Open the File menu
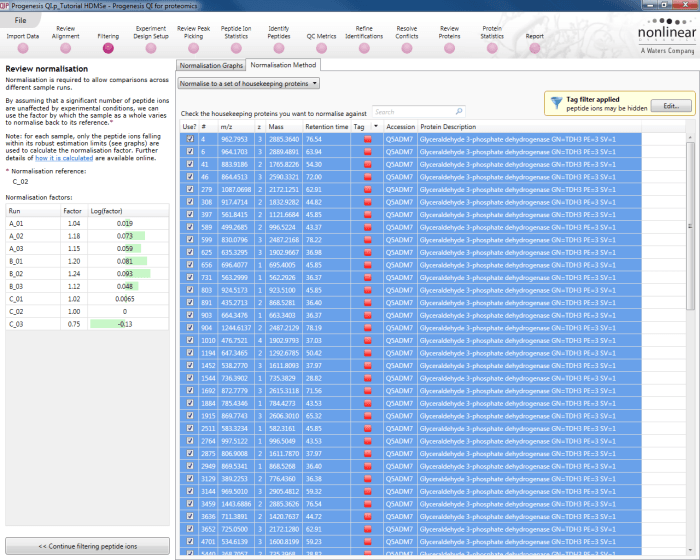This screenshot has width=700, height=560. (20, 20)
